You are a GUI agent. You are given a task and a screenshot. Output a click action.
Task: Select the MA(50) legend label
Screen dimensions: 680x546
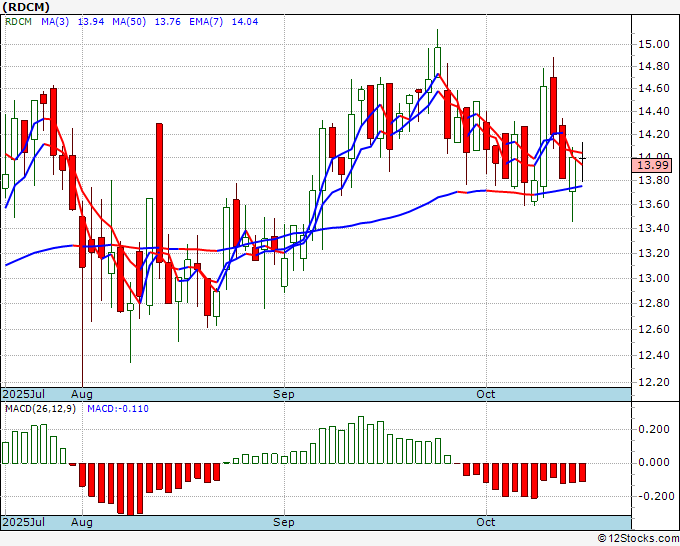point(129,21)
